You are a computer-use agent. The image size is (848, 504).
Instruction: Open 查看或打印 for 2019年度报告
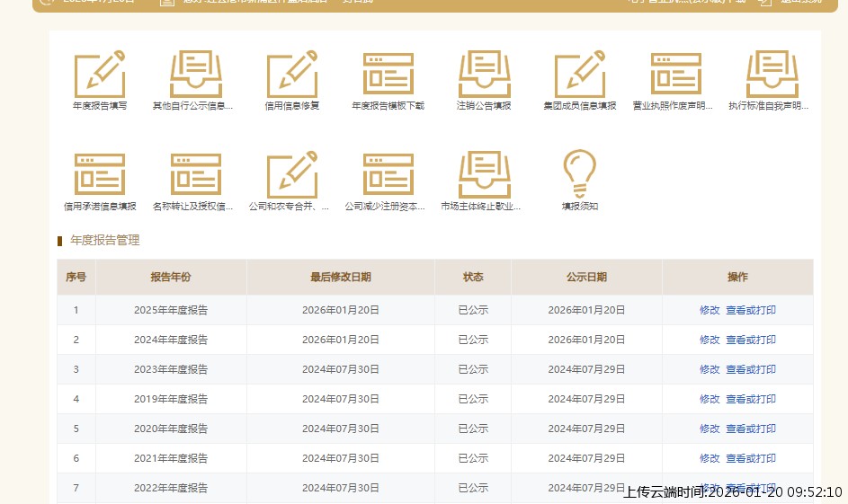(751, 399)
